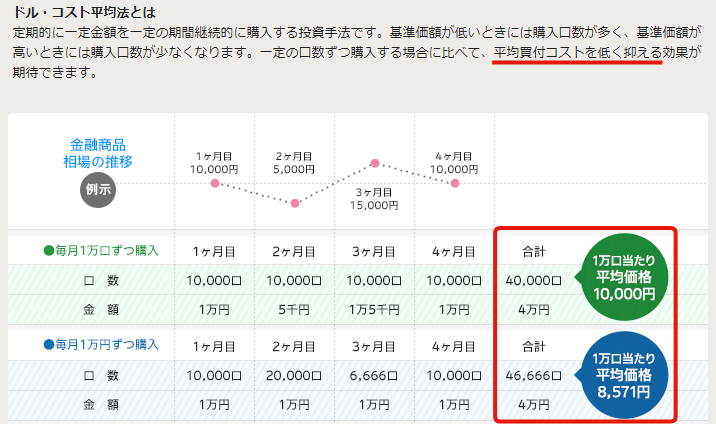The height and width of the screenshot is (424, 716).
Task: Click the blue circle with average price 8,571円
Action: [x=624, y=375]
